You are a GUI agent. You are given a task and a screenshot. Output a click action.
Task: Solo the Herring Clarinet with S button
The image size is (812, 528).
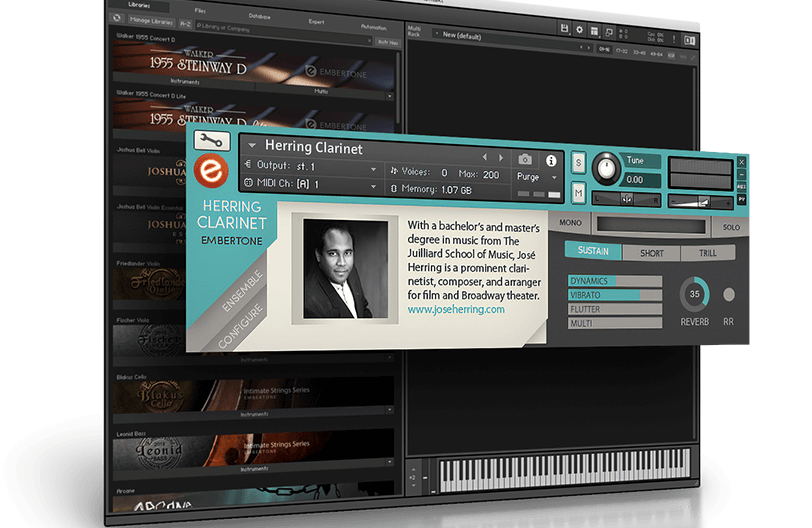[578, 163]
